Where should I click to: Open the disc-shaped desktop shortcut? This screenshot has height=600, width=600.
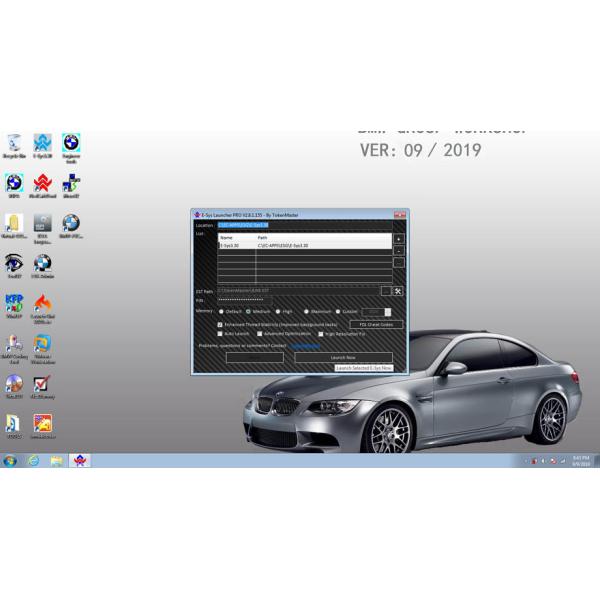tap(14, 386)
